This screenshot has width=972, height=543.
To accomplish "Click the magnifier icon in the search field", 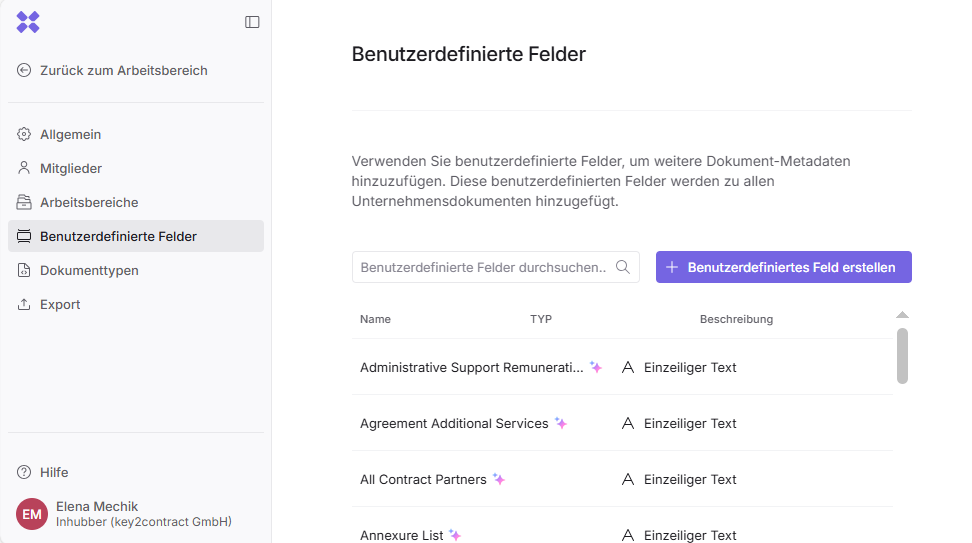I will 623,267.
